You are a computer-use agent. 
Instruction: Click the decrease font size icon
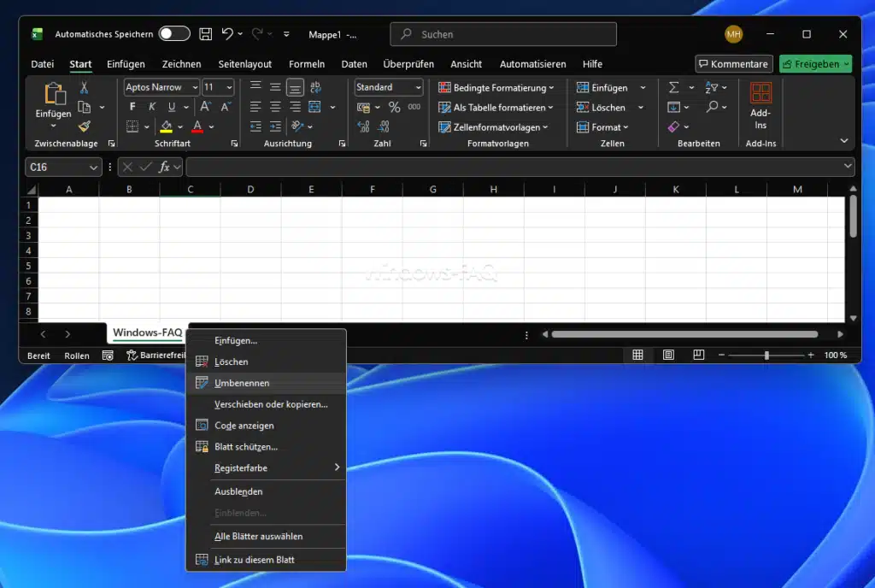coord(226,107)
